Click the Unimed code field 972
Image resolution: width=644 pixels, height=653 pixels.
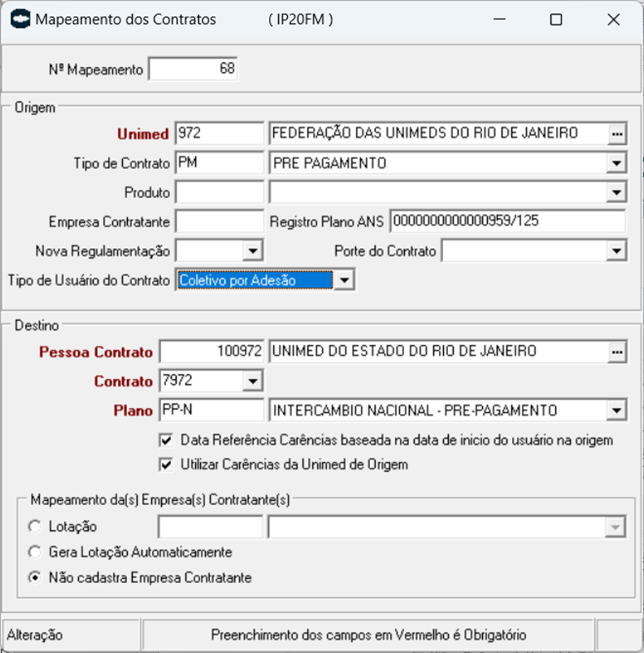[x=220, y=133]
